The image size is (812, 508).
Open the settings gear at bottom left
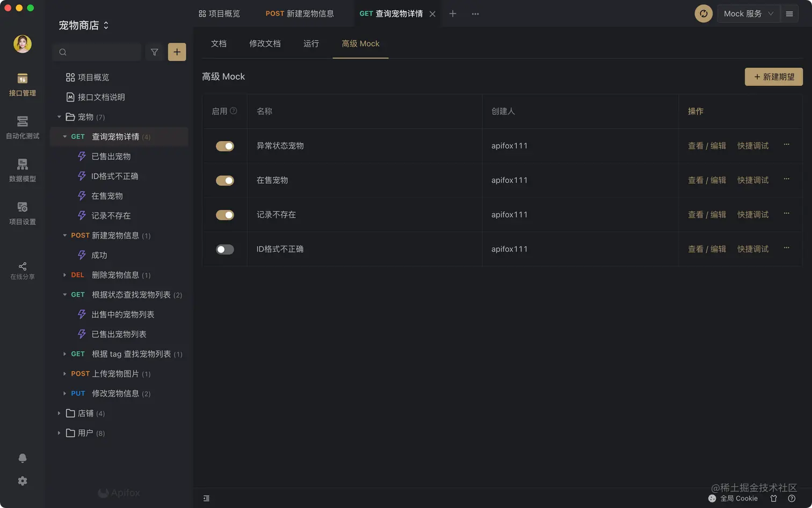pyautogui.click(x=22, y=481)
